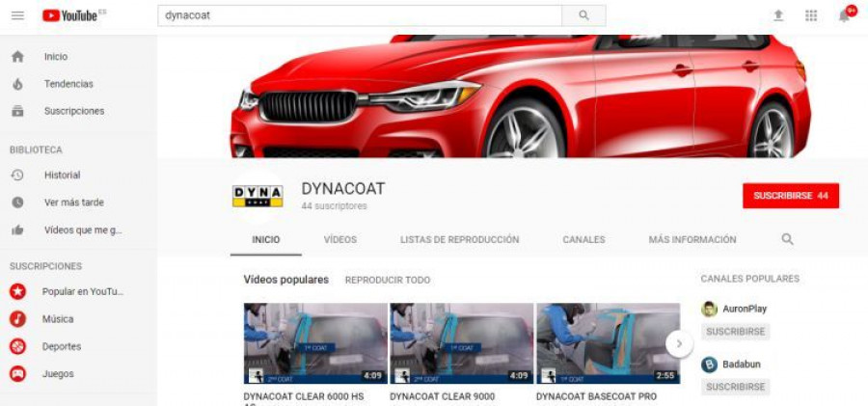
Task: Click the Ver más tarde icon
Action: 17,203
